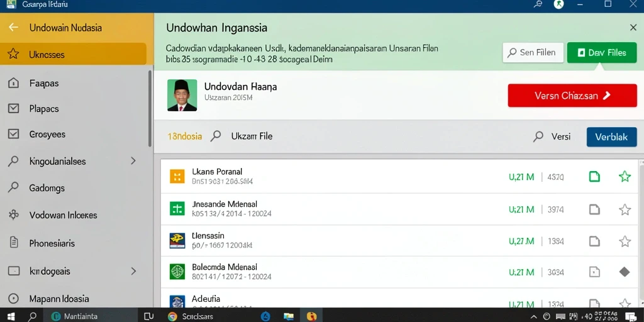Click the file icon in Llensasin row
The height and width of the screenshot is (322, 644).
[x=594, y=241]
